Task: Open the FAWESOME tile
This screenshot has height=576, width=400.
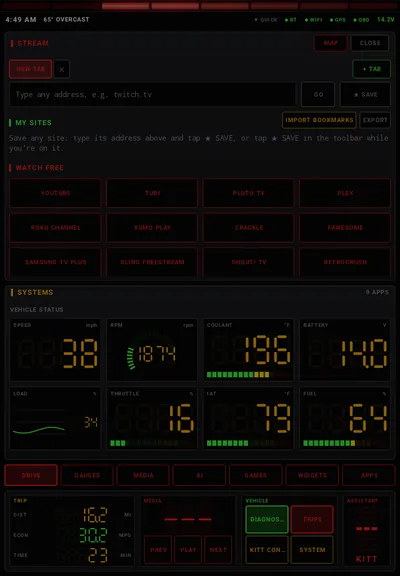Action: tap(345, 228)
